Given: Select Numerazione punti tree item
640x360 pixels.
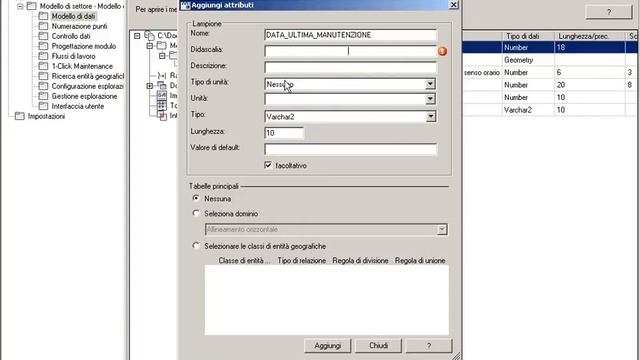Looking at the screenshot, I should pos(79,26).
